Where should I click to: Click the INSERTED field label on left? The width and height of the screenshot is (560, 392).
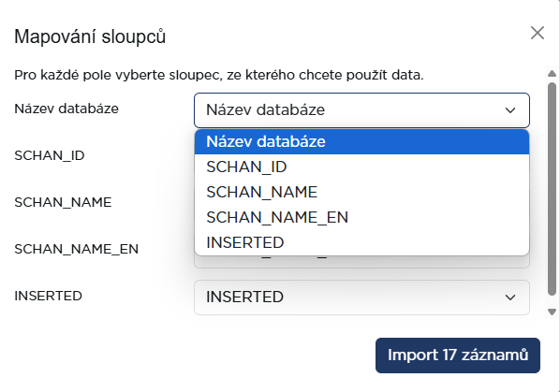pos(48,296)
